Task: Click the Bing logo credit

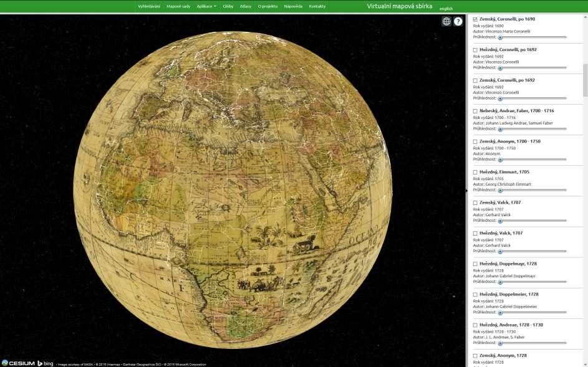Action: click(x=46, y=363)
